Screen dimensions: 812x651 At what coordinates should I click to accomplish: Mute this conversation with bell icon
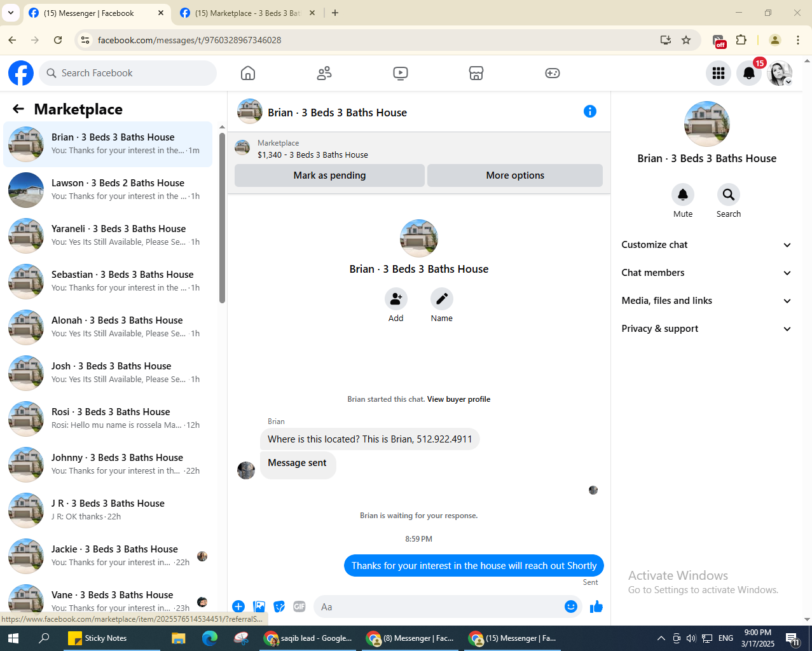point(683,195)
